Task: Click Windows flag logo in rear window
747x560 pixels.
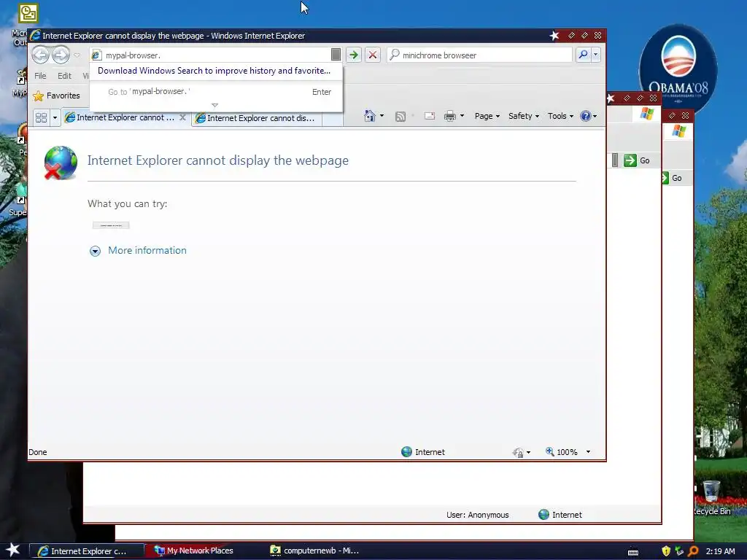Action: point(679,131)
